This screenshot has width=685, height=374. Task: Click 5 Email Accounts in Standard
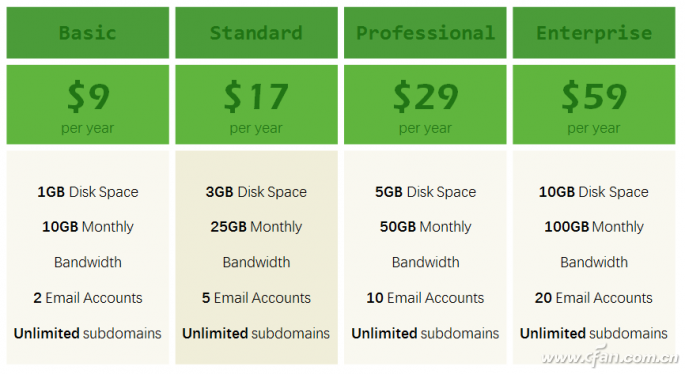click(256, 298)
